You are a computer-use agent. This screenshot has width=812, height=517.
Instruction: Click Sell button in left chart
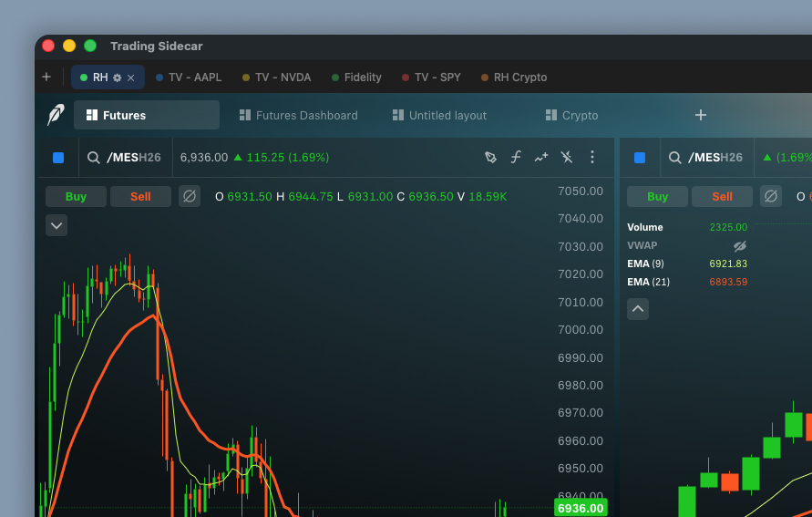[141, 197]
